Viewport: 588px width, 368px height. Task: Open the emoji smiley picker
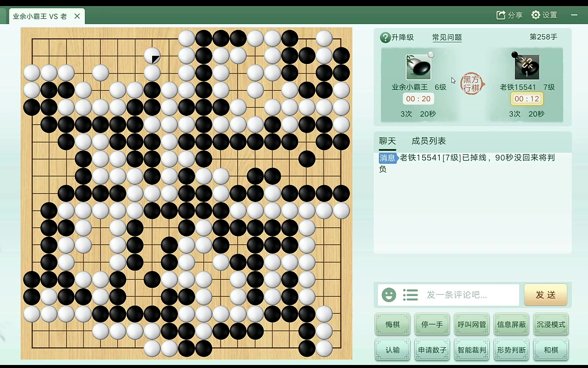(389, 295)
